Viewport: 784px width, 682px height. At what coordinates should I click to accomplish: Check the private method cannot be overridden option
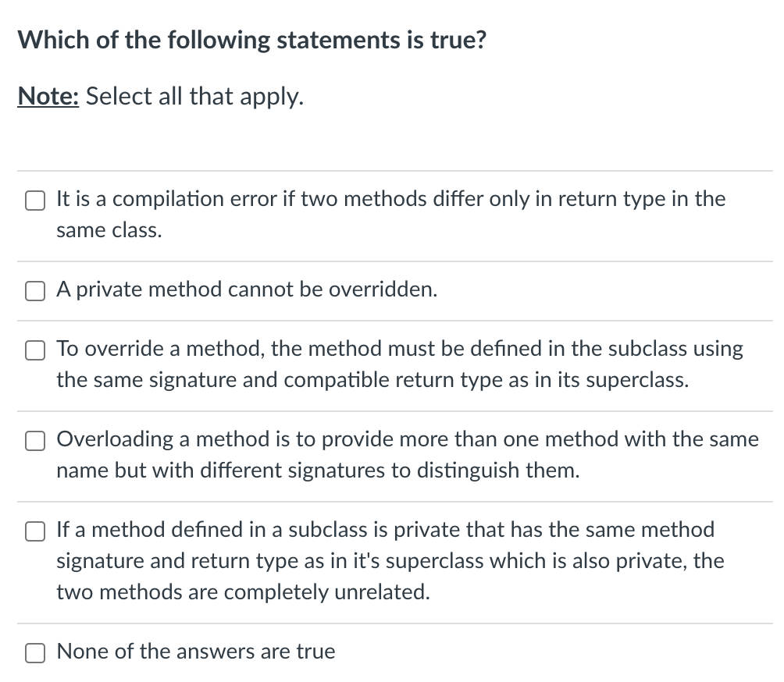pyautogui.click(x=34, y=290)
